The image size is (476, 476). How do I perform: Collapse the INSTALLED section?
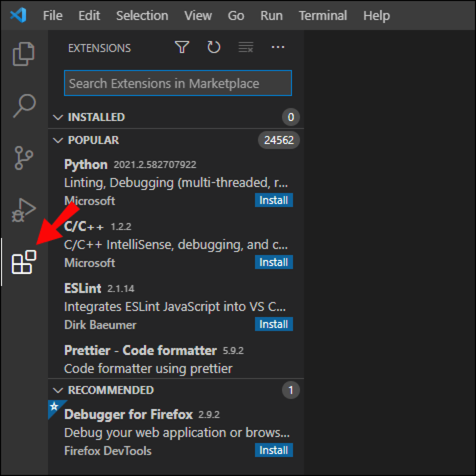pos(58,117)
